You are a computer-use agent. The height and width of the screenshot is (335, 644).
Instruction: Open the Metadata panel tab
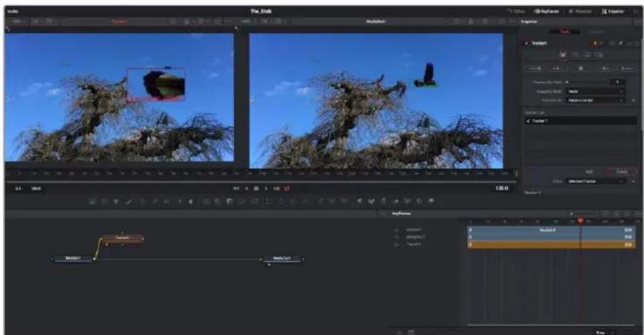click(580, 11)
